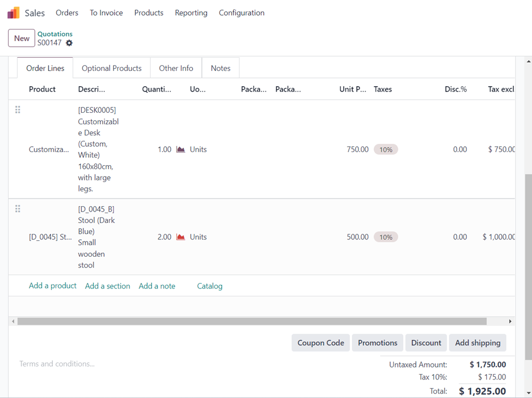
Task: Open the Configuration menu
Action: 242,13
